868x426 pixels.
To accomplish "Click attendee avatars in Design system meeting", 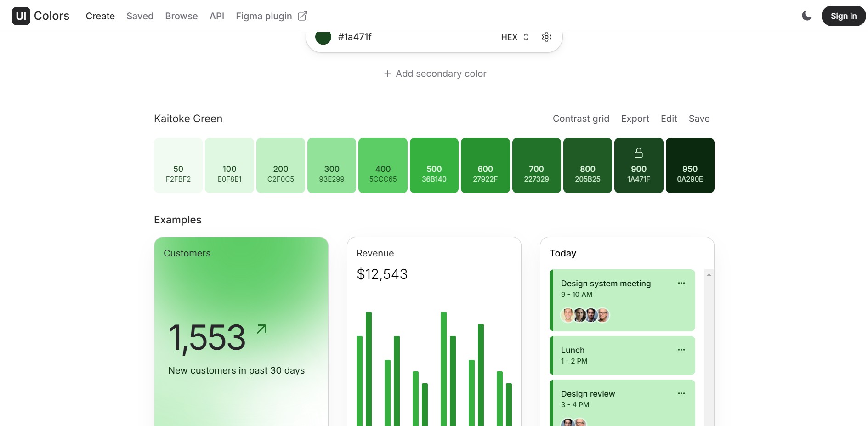I will coord(585,315).
